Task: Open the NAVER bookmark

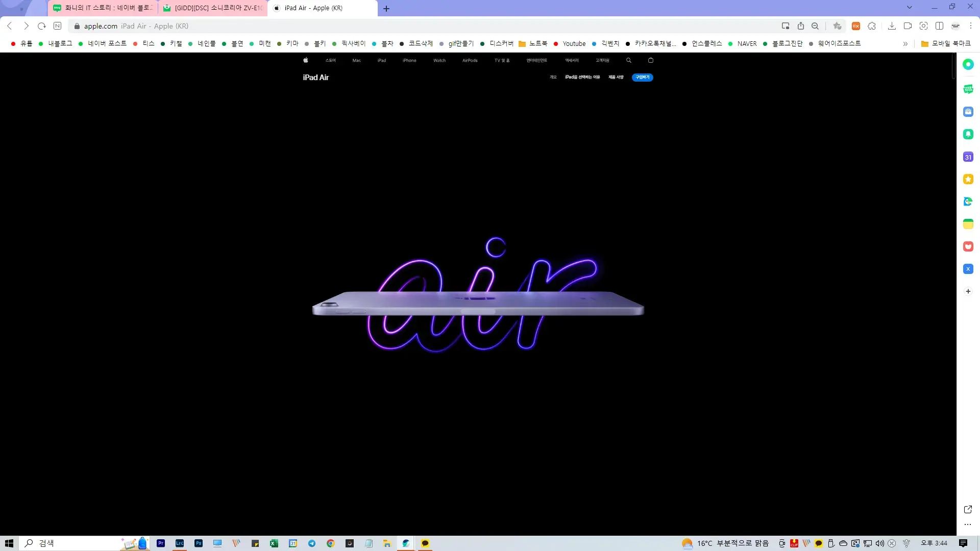Action: point(742,44)
